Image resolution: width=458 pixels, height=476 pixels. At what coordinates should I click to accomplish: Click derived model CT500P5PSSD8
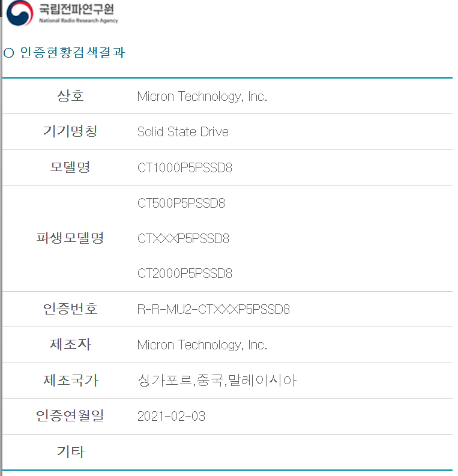(x=181, y=203)
